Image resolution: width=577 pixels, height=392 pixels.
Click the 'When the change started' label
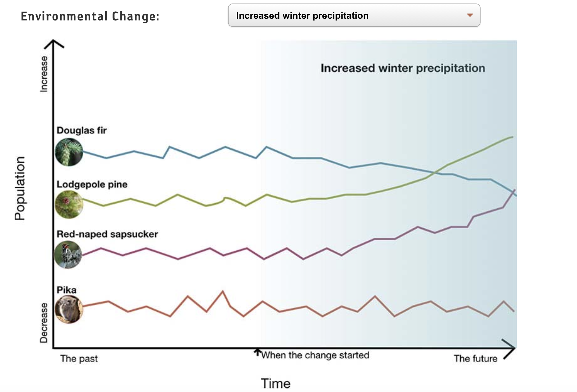(315, 355)
